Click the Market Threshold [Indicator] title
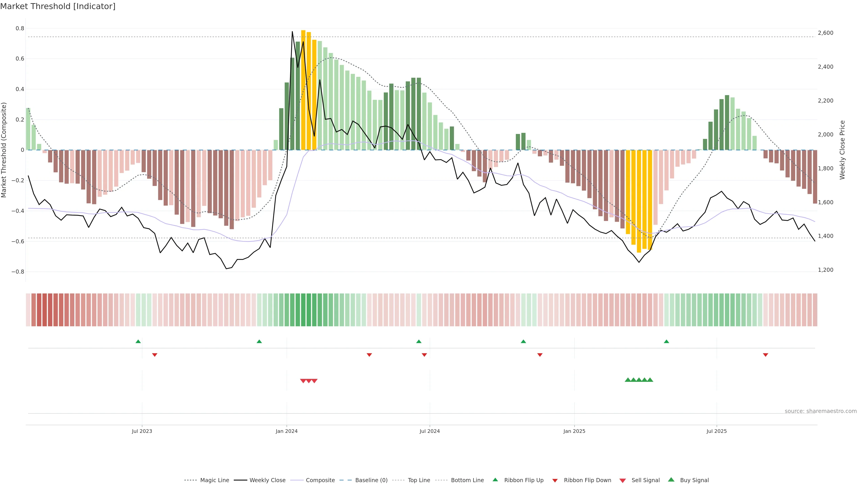Screen dimensions: 868x488 coord(58,6)
